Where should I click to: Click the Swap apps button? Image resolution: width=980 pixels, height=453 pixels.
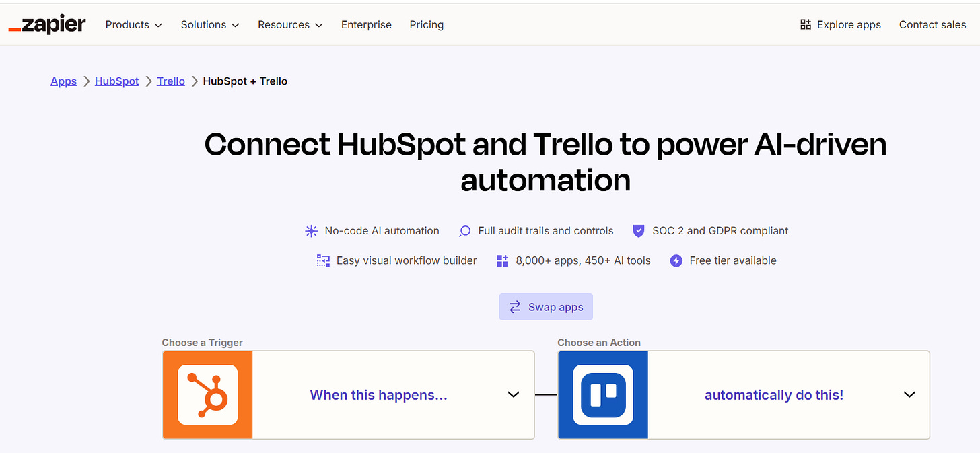pyautogui.click(x=546, y=307)
